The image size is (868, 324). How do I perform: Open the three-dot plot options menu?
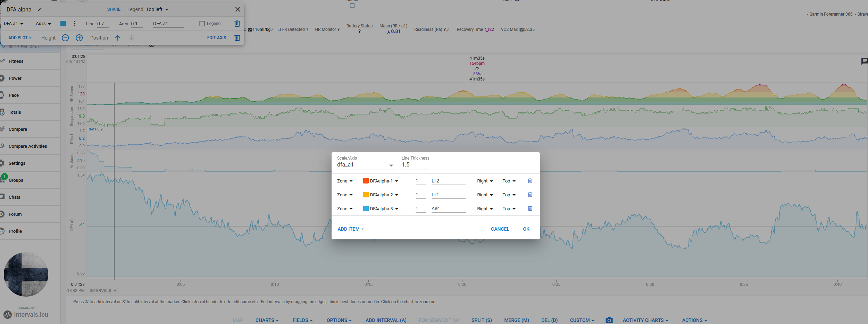[75, 24]
